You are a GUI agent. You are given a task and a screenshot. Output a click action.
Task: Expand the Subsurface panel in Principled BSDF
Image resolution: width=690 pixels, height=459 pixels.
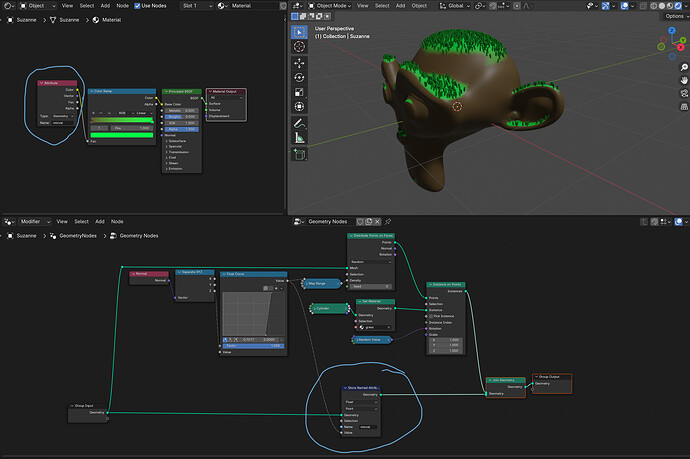pos(176,141)
